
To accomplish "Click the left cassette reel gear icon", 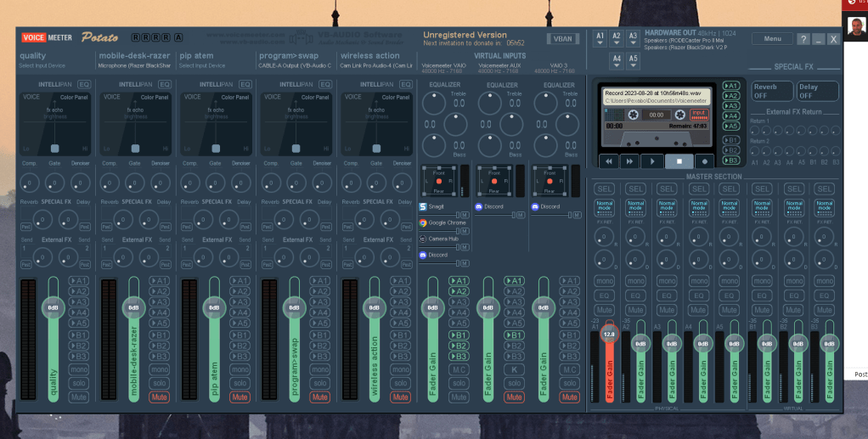I will (x=634, y=115).
